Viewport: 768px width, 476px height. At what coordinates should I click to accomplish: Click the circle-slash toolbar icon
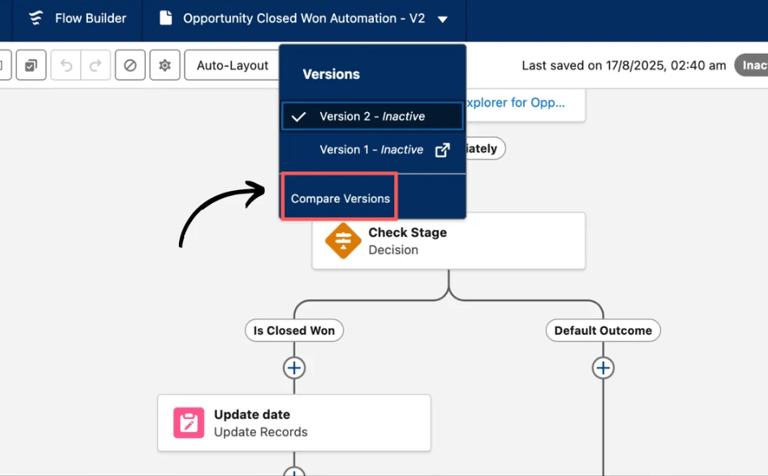(x=130, y=66)
